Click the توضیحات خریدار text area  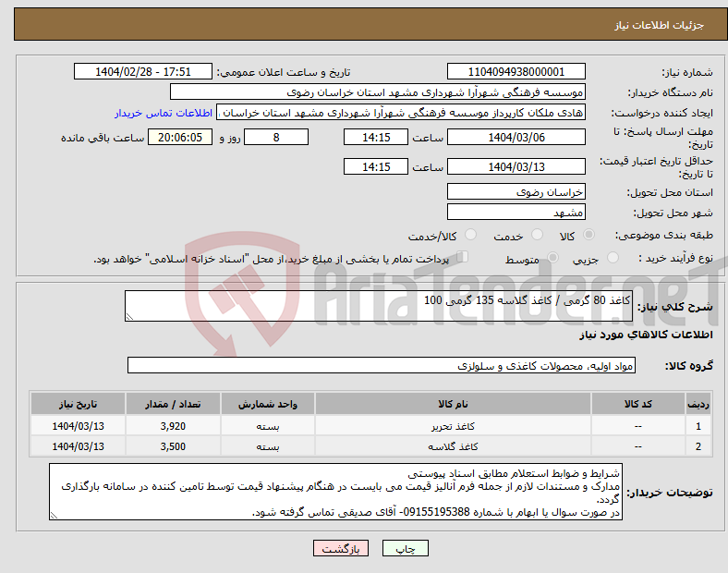[x=335, y=492]
